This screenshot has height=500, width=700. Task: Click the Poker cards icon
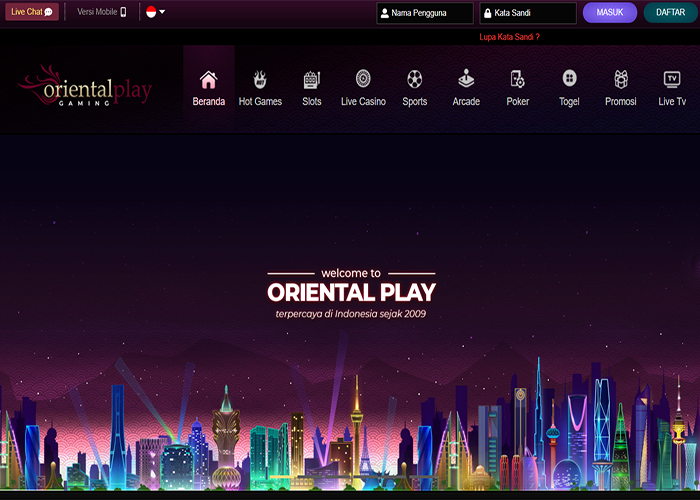pos(517,79)
